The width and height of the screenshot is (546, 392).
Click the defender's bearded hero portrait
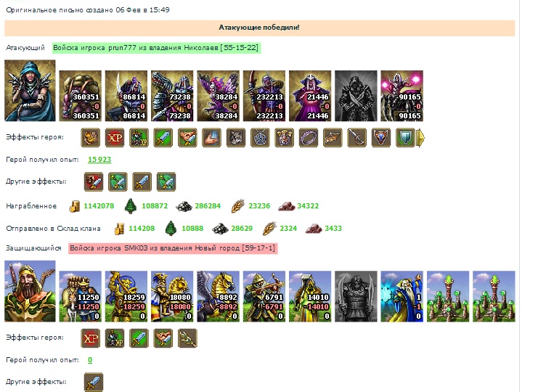30,291
